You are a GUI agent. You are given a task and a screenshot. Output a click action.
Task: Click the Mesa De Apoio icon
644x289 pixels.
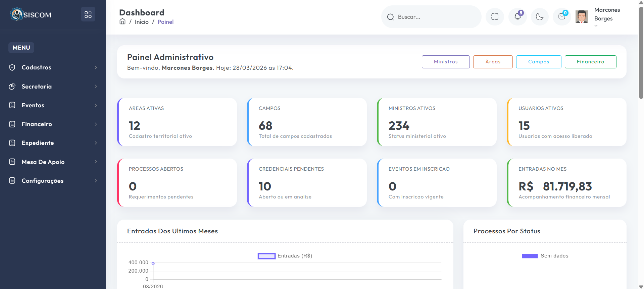(x=12, y=162)
